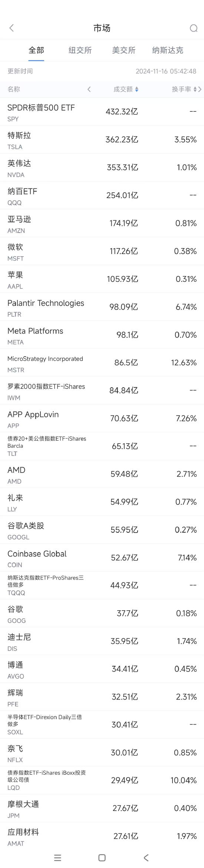The image size is (204, 868).
Task: Open MicroStrategy Incorporated MSTR row
Action: [x=102, y=363]
